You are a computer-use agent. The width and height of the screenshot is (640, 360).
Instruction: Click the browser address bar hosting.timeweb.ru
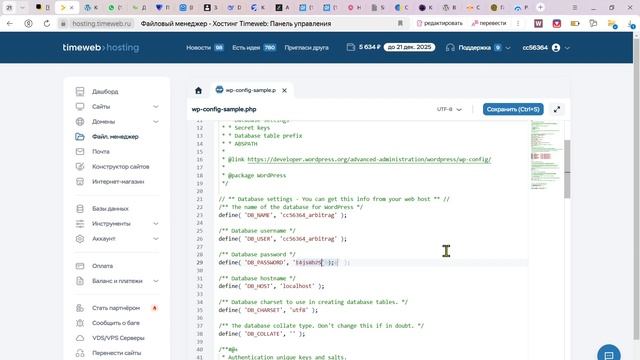tap(102, 24)
